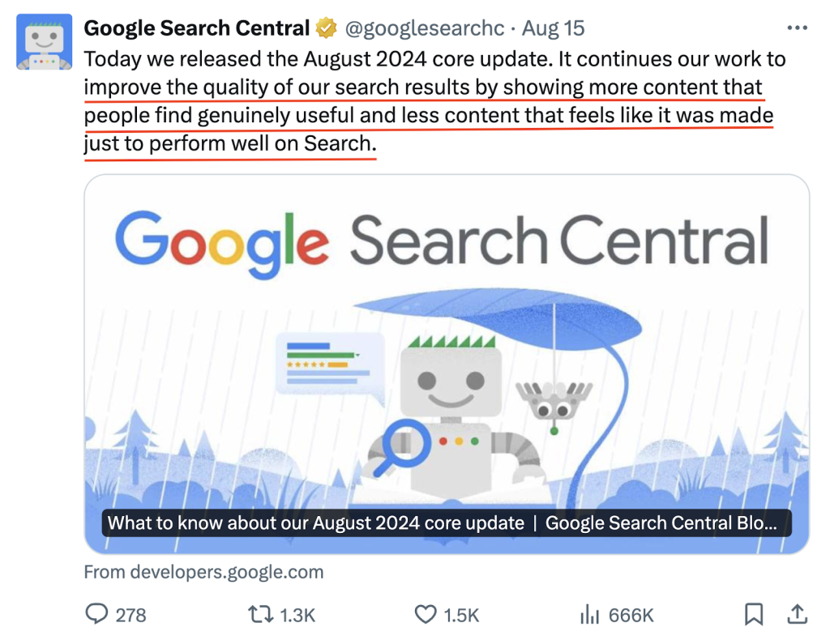Click the tweet text about the core update

click(x=430, y=102)
